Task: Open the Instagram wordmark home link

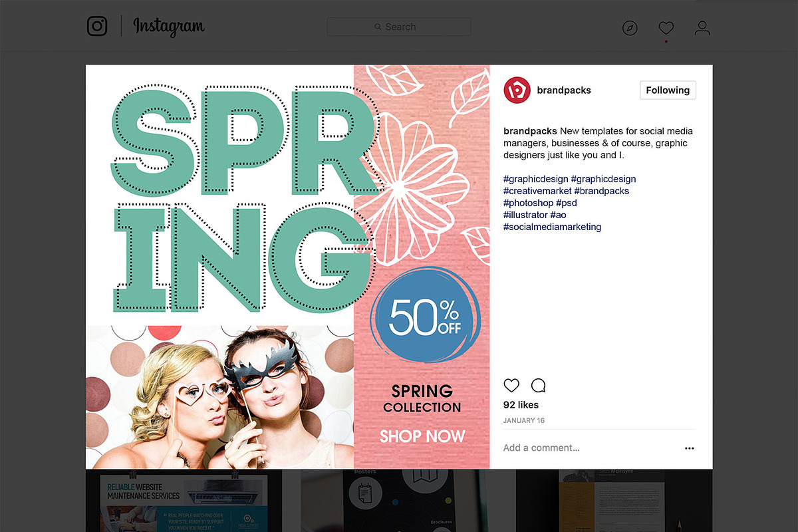Action: coord(169,27)
